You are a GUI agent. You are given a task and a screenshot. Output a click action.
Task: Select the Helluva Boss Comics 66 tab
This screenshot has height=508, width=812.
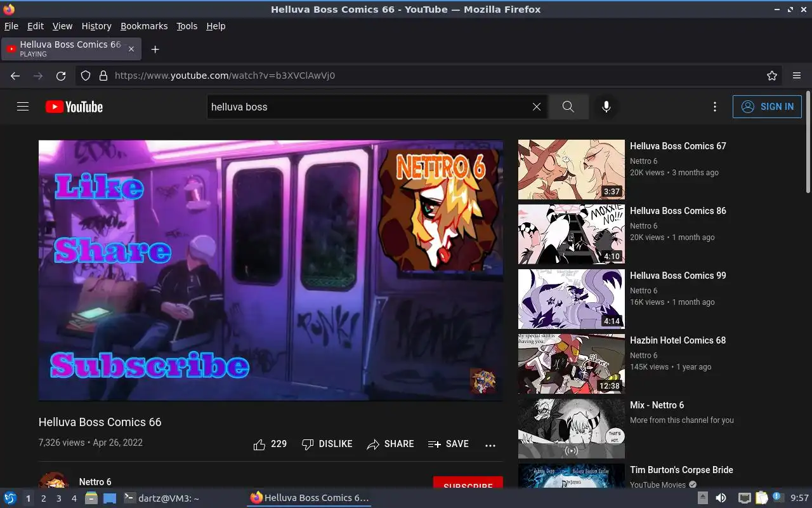point(72,49)
